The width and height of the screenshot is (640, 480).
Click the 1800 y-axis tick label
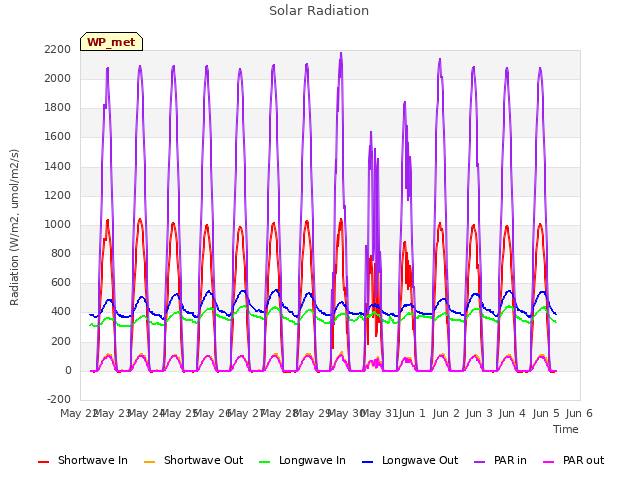coord(58,107)
